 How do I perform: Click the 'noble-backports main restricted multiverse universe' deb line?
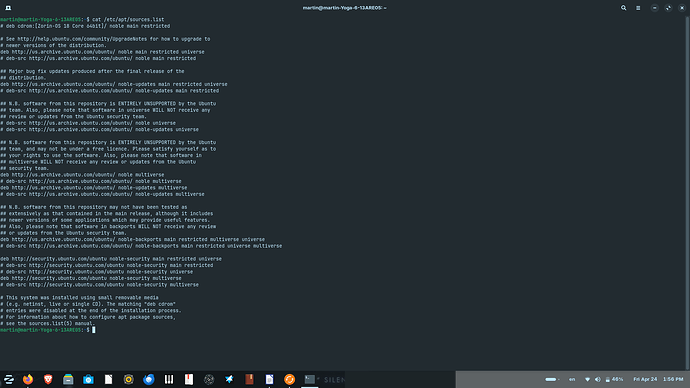(x=132, y=239)
